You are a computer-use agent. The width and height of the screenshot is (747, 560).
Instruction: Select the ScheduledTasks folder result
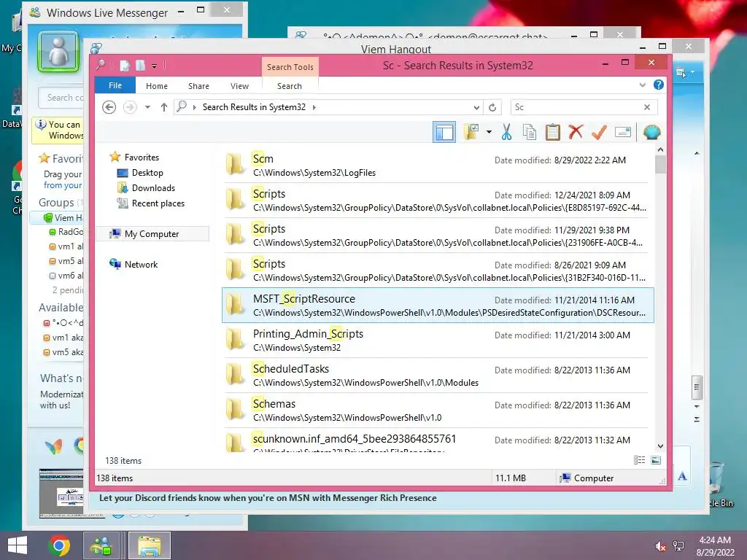pyautogui.click(x=437, y=376)
